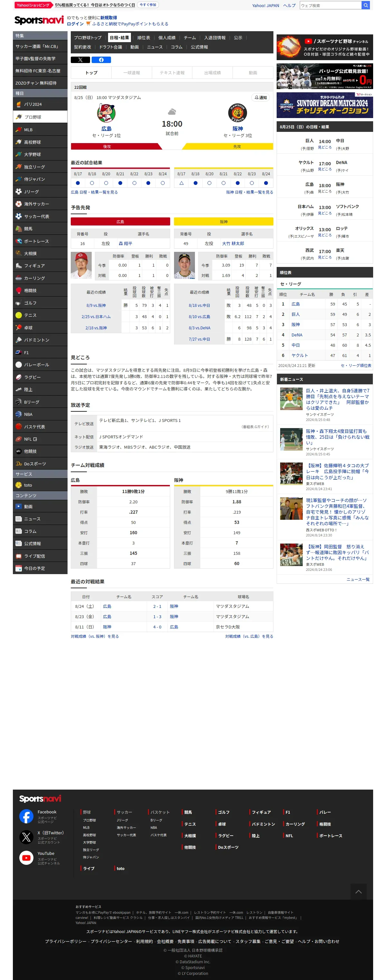Open 巨人・井上温大 news thumbnail

pyautogui.click(x=291, y=399)
